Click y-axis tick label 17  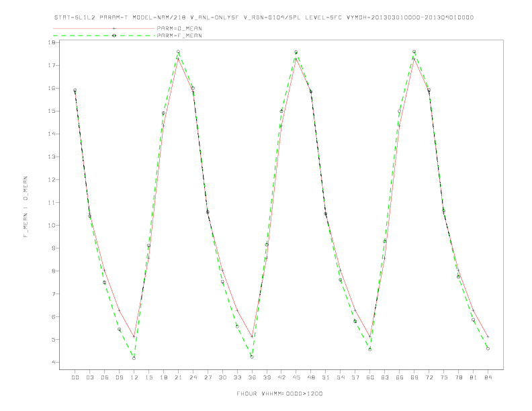click(52, 65)
